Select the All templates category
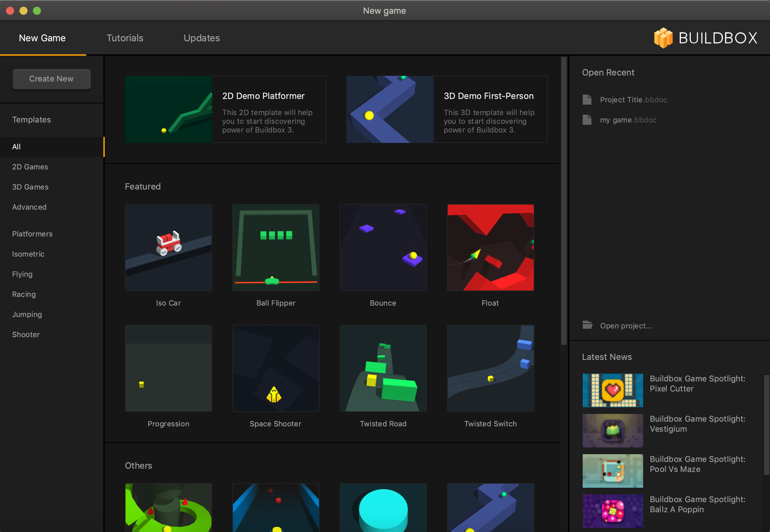 tap(52, 147)
